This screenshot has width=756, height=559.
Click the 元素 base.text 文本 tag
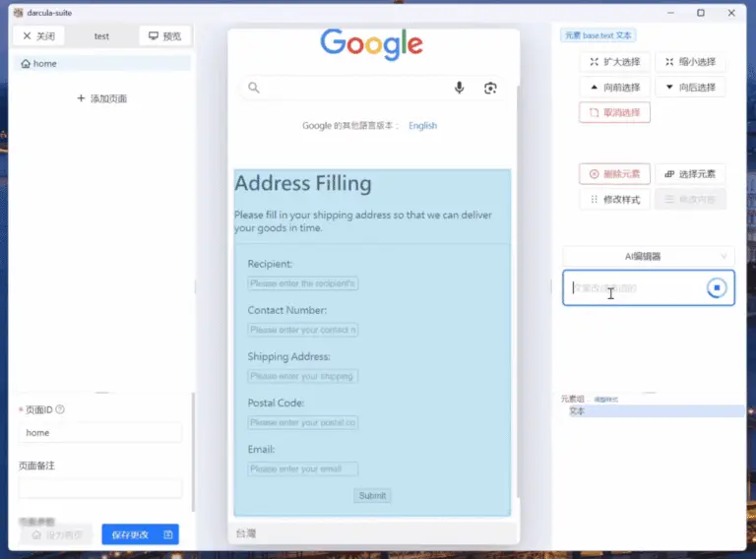point(598,35)
